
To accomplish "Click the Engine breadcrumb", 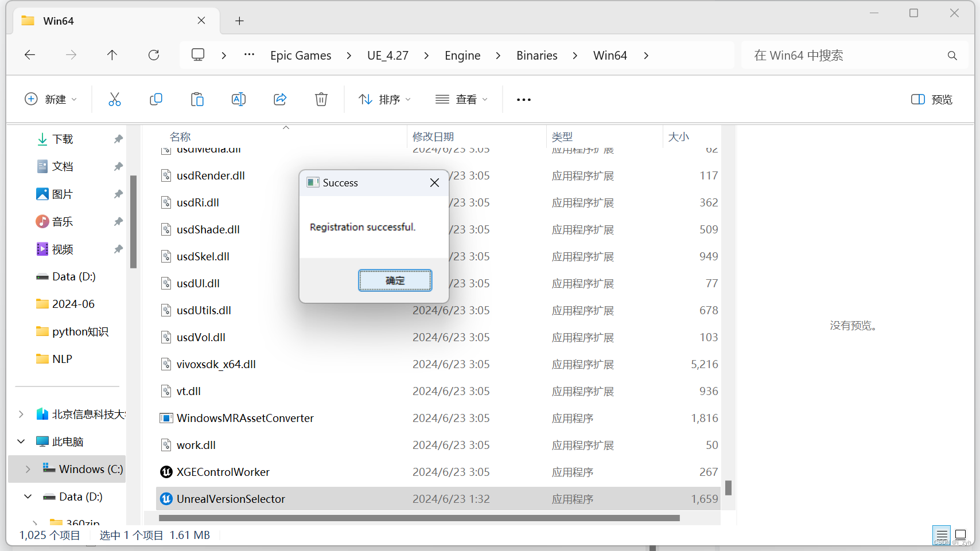I will tap(462, 56).
